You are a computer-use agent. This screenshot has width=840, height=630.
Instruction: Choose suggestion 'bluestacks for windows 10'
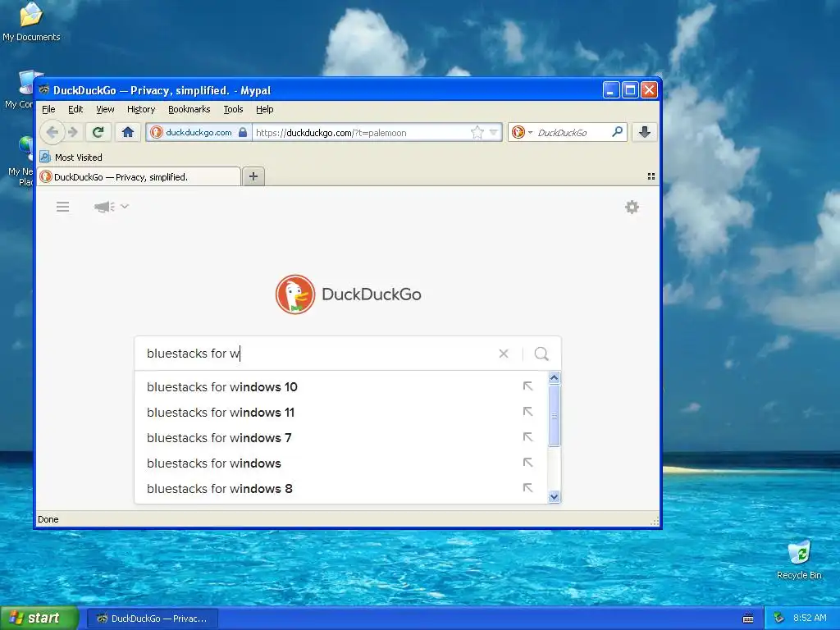(x=340, y=387)
